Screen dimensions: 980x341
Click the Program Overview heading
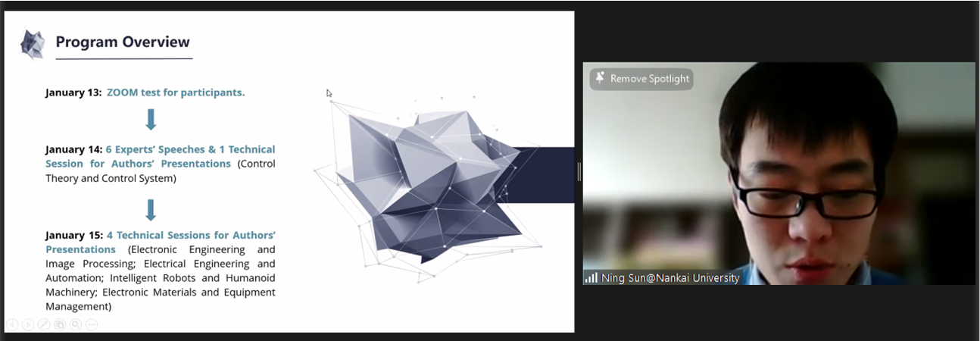pos(123,42)
